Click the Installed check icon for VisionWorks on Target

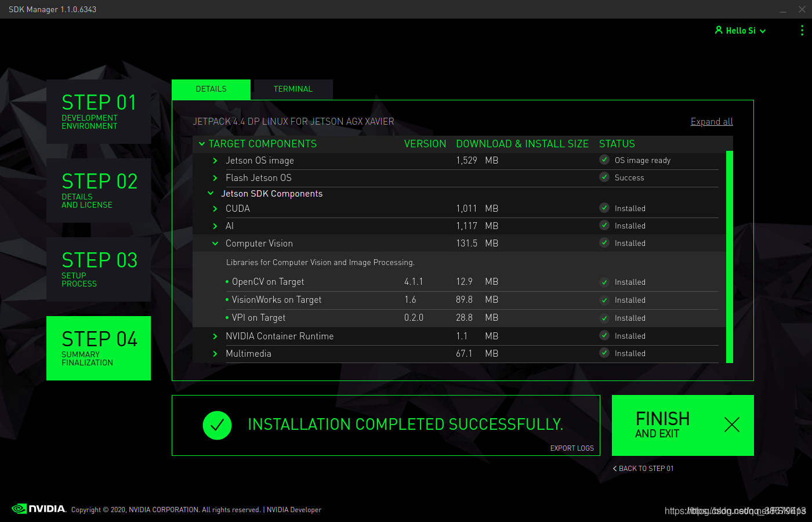(x=604, y=300)
